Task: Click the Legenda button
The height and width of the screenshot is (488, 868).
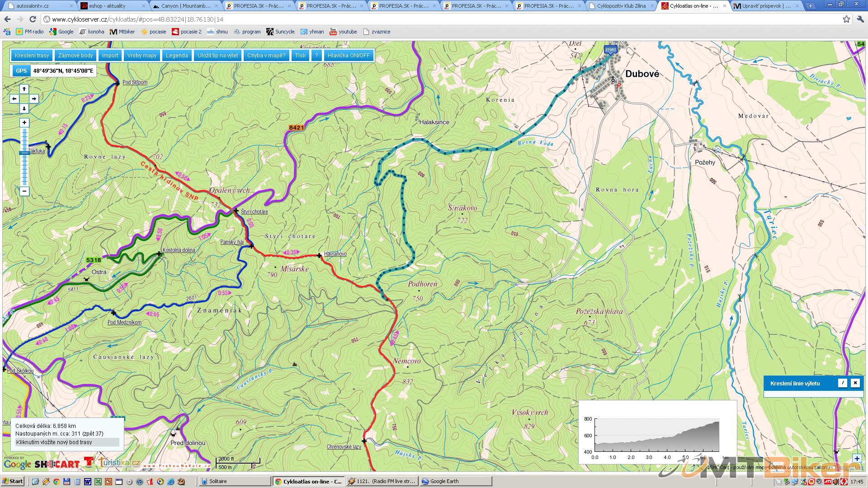Action: 177,55
